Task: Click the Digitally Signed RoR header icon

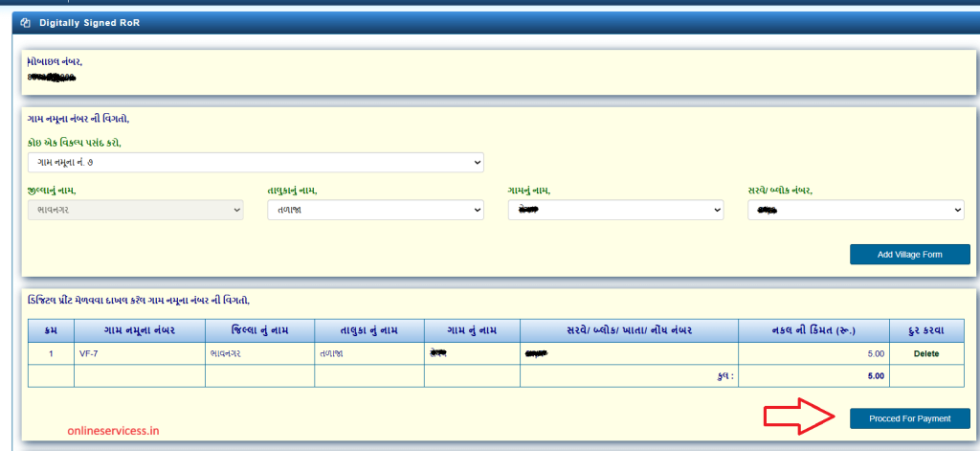Action: pyautogui.click(x=26, y=22)
